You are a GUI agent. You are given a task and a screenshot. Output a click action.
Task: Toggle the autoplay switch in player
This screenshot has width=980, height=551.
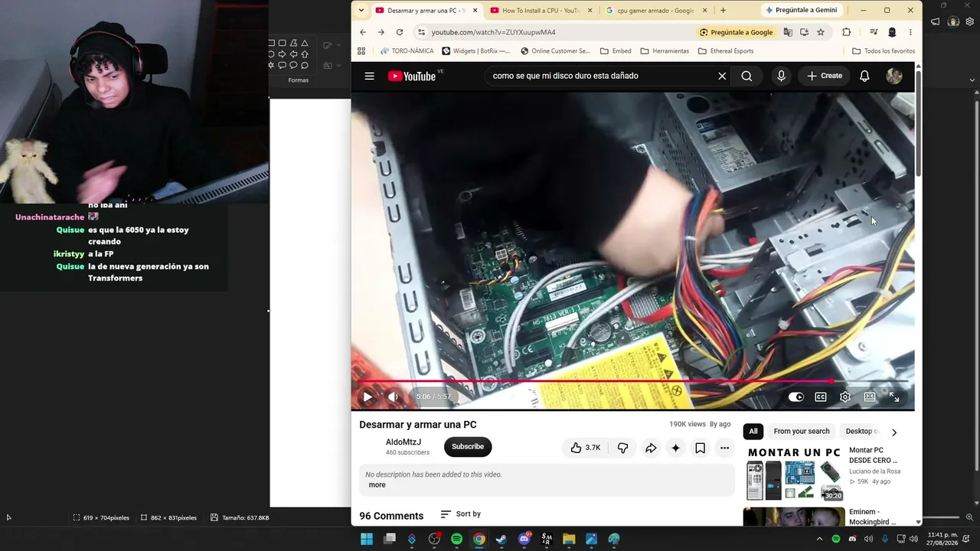point(796,396)
